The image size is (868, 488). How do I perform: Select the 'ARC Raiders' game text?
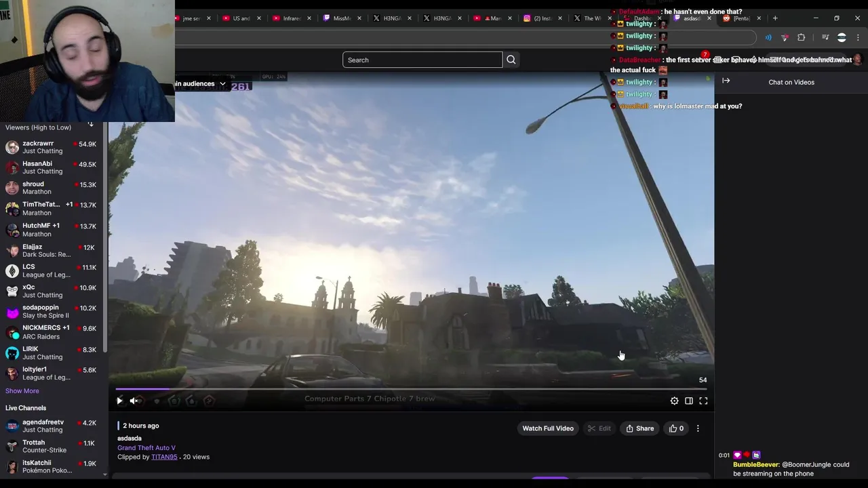[x=41, y=337]
